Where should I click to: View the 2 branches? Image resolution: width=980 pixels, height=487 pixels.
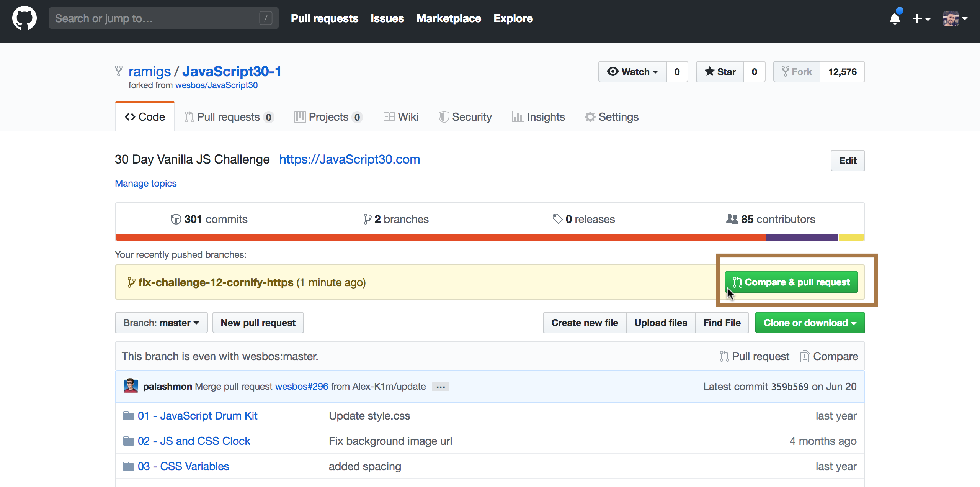[396, 219]
